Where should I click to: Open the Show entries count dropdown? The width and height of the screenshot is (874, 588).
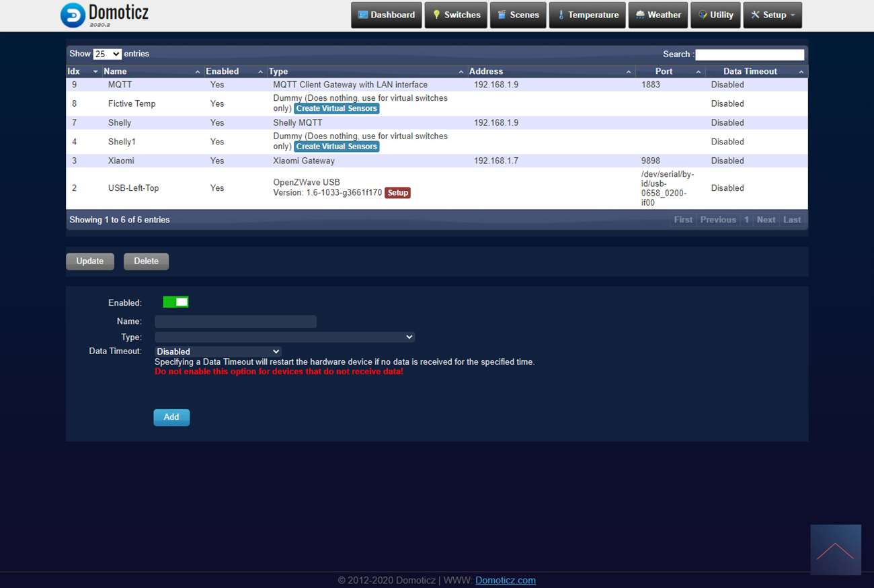pos(107,54)
